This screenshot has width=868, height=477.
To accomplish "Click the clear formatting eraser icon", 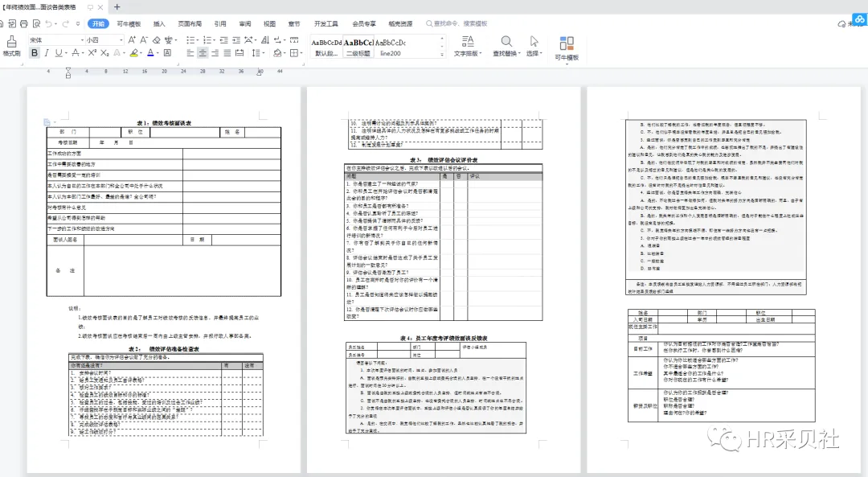I will coord(157,40).
